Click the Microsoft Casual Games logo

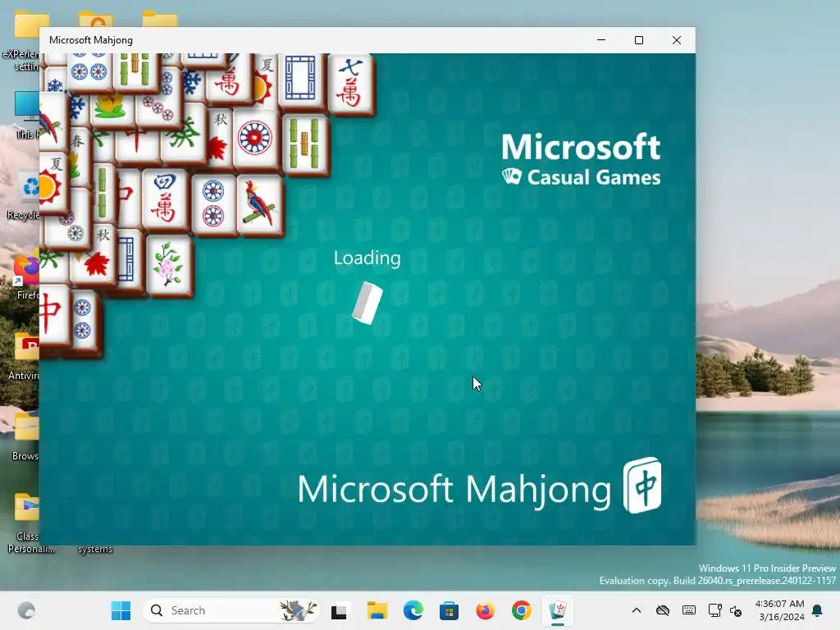(x=581, y=159)
